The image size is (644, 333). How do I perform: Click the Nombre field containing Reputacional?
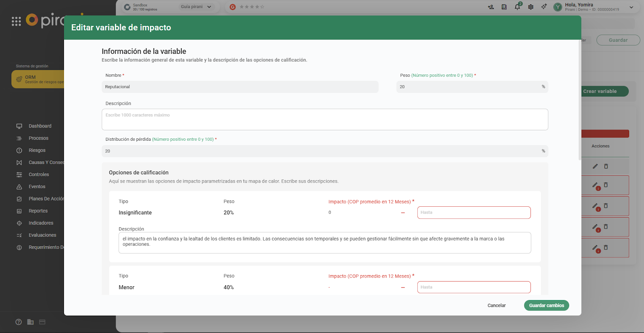click(x=240, y=87)
